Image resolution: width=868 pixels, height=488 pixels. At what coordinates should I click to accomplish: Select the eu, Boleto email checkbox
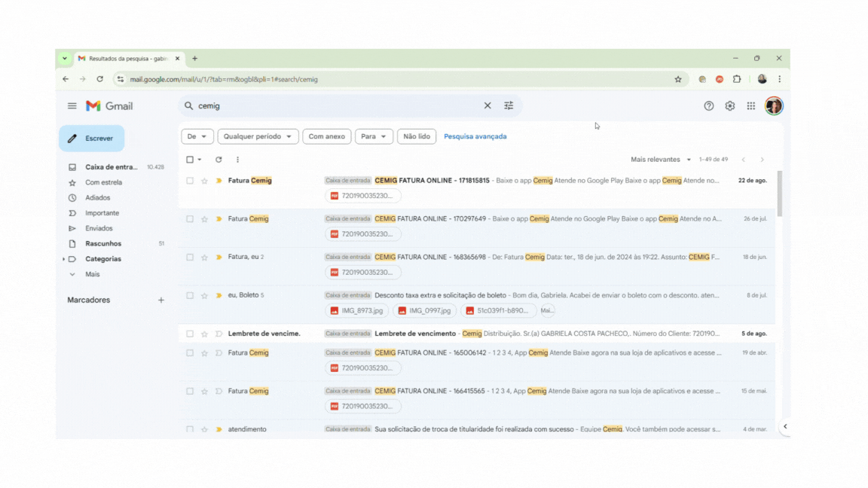(190, 295)
